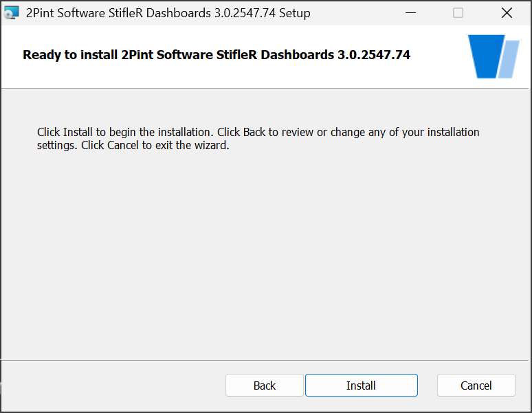
Task: Click the installer icon in the title bar
Action: pos(11,13)
